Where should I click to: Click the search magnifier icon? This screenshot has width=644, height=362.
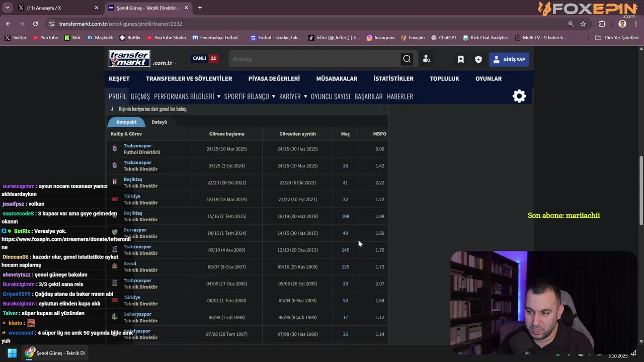click(407, 59)
